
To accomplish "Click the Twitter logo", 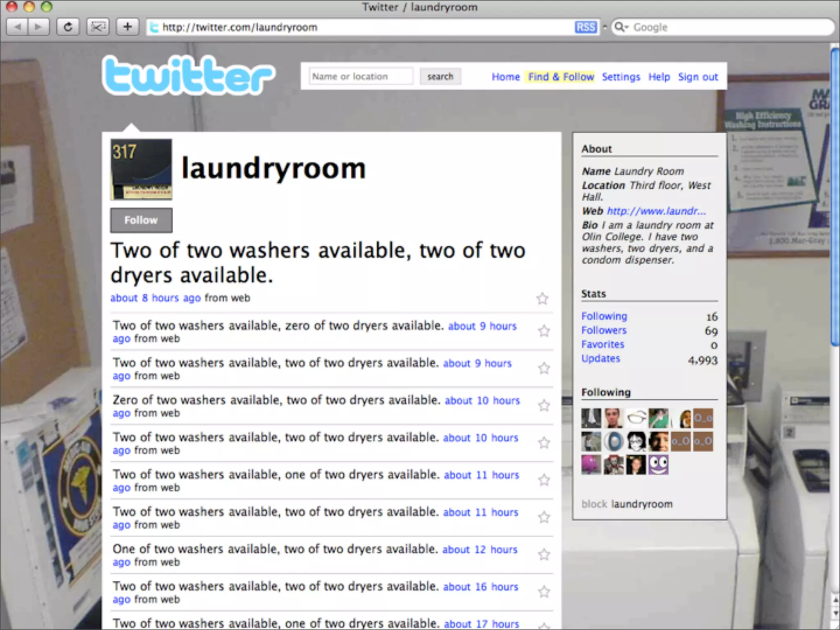I will point(189,75).
